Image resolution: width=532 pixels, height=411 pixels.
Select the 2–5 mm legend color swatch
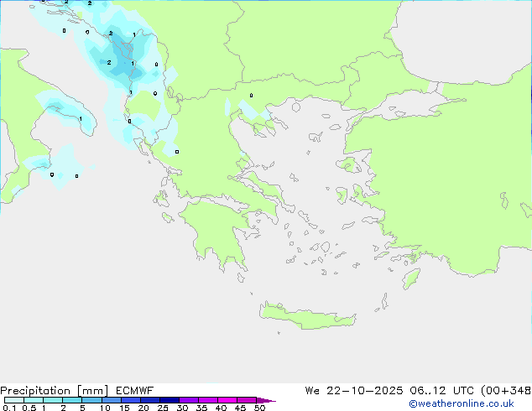(x=72, y=400)
